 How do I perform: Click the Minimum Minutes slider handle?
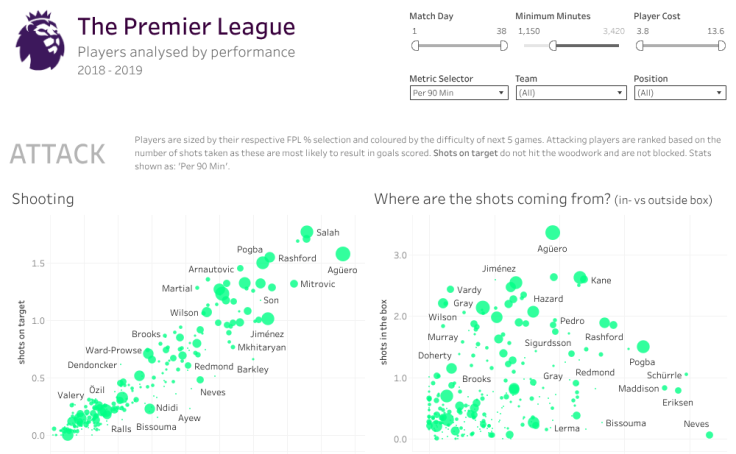click(553, 45)
